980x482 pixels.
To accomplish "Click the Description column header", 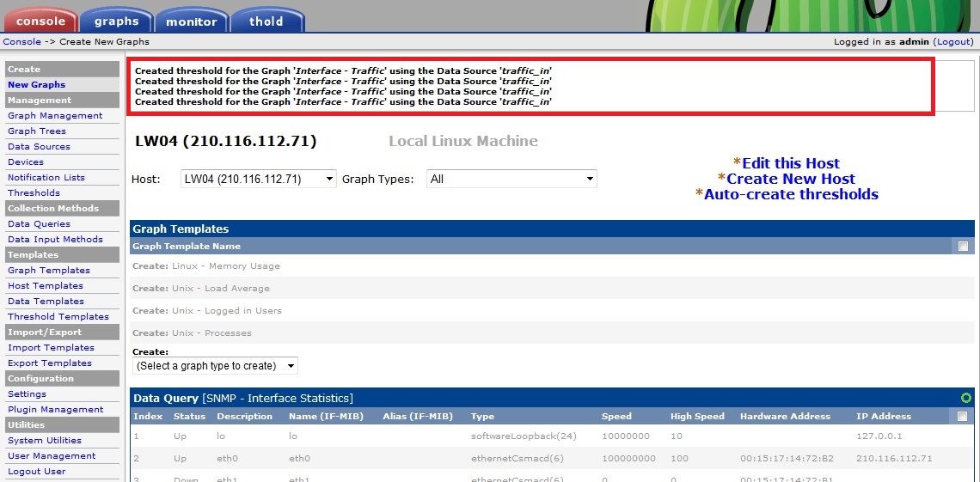I will [244, 416].
